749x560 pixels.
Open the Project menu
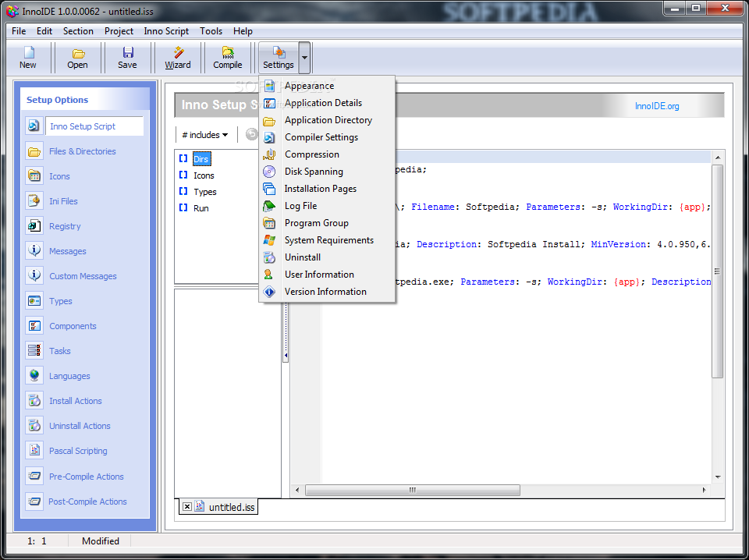(x=119, y=31)
